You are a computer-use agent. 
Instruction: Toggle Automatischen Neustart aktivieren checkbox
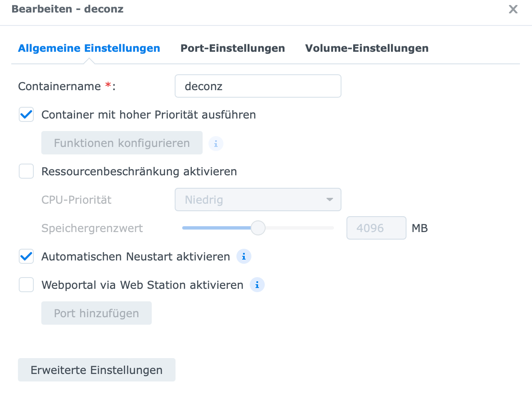pos(26,256)
